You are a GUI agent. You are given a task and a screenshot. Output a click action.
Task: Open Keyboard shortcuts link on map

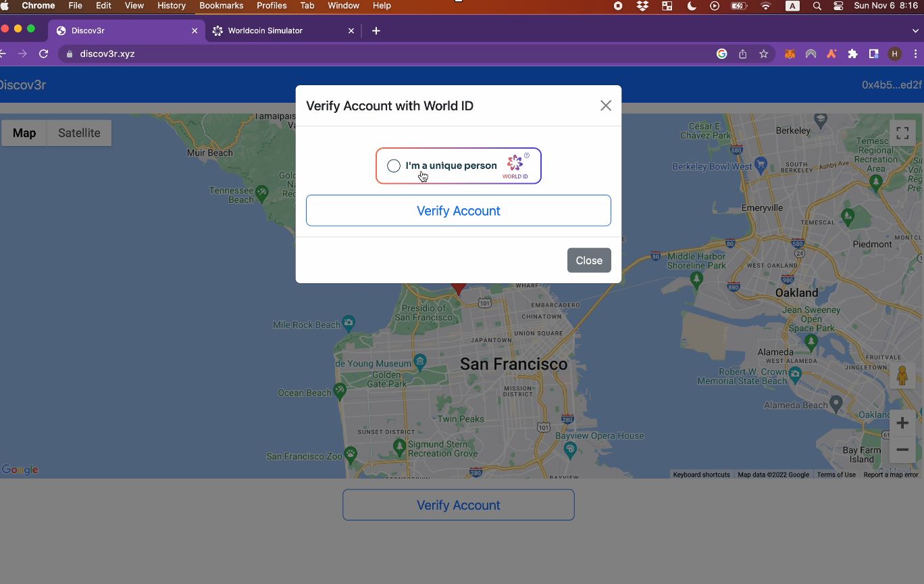coord(701,474)
